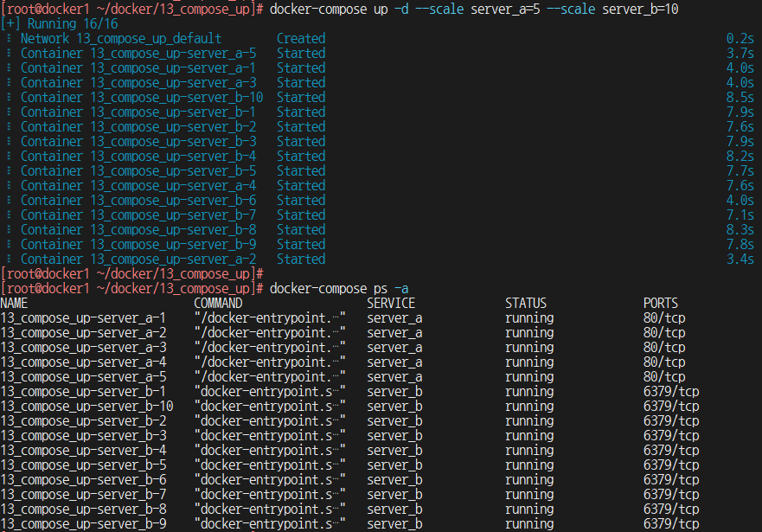Click 'Network 13_compose_up_default' line
This screenshot has width=762, height=532.
click(120, 38)
